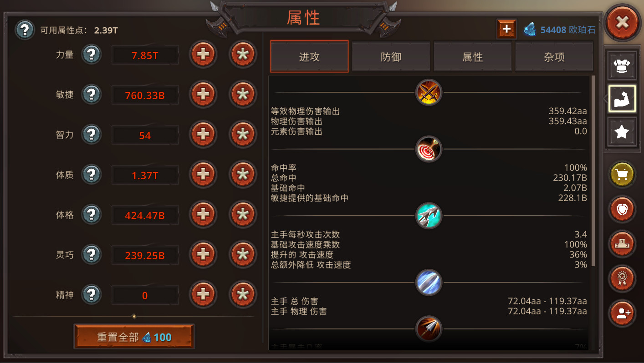The width and height of the screenshot is (644, 363).
Task: Add a point to 敏捷 with plus
Action: click(203, 95)
